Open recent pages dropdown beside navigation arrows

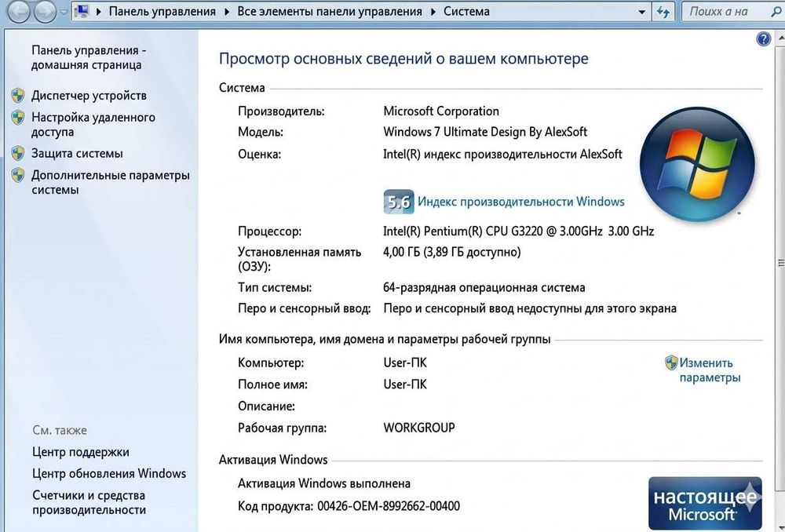(x=64, y=12)
